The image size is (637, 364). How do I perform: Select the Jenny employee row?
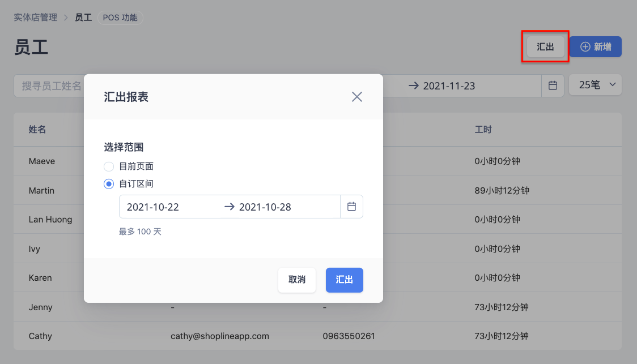click(318, 307)
